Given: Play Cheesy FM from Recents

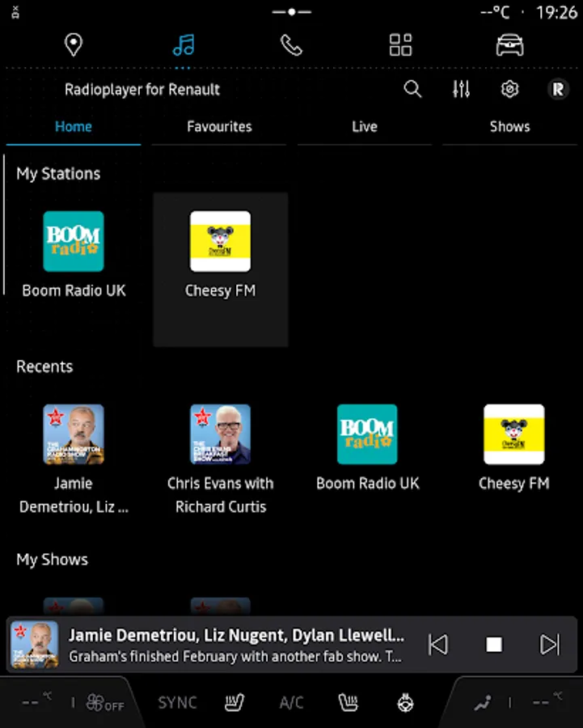Looking at the screenshot, I should [x=513, y=447].
